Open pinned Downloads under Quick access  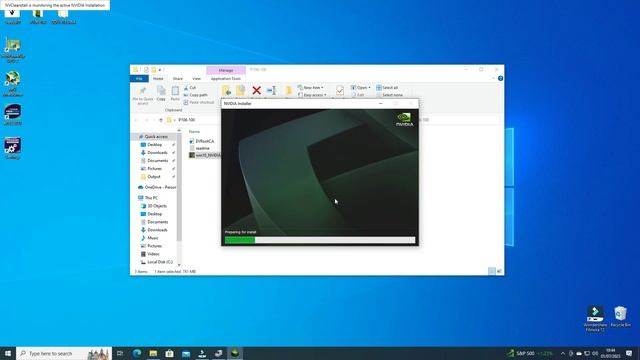tap(157, 153)
